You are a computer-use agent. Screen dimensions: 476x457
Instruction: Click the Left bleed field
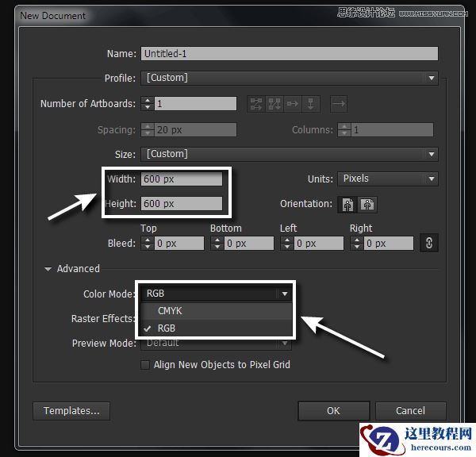[319, 244]
